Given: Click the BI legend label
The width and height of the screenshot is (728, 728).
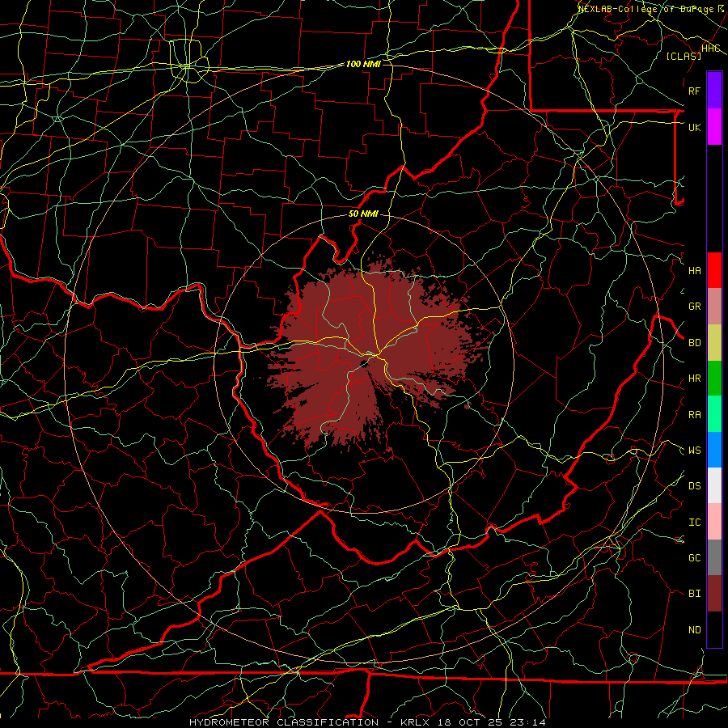Looking at the screenshot, I should 694,594.
